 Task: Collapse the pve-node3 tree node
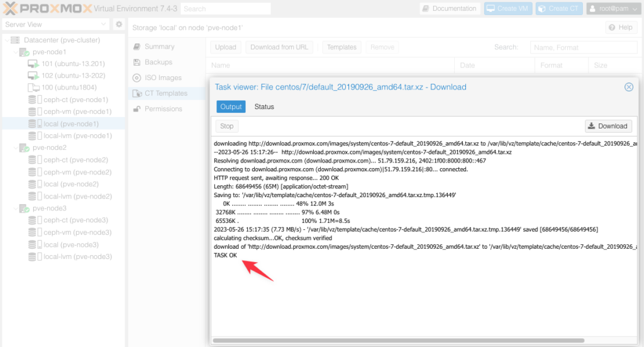(16, 208)
